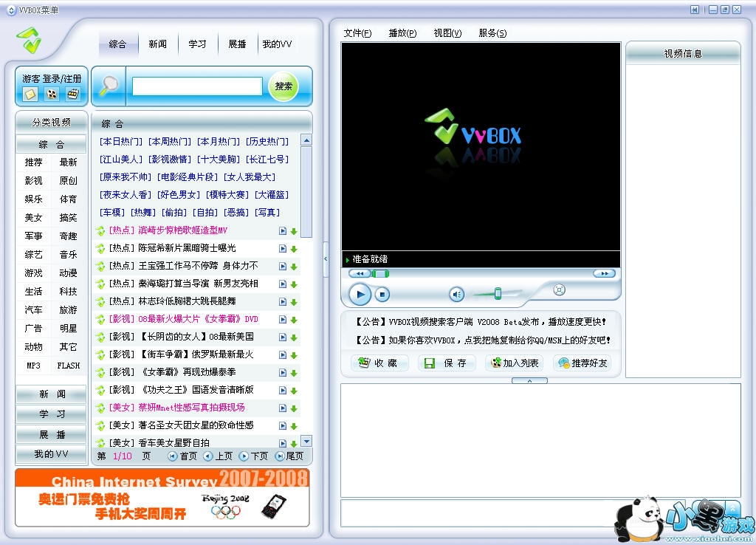The image size is (756, 545).
Task: Download arrow for 滨崎步惊艳歌姬造型MV row
Action: [294, 231]
